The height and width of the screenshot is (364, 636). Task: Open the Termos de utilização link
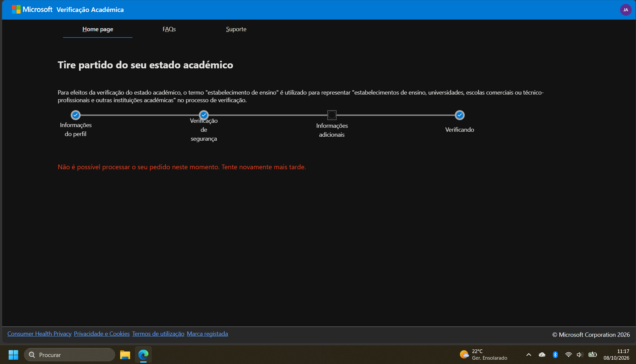coord(158,334)
